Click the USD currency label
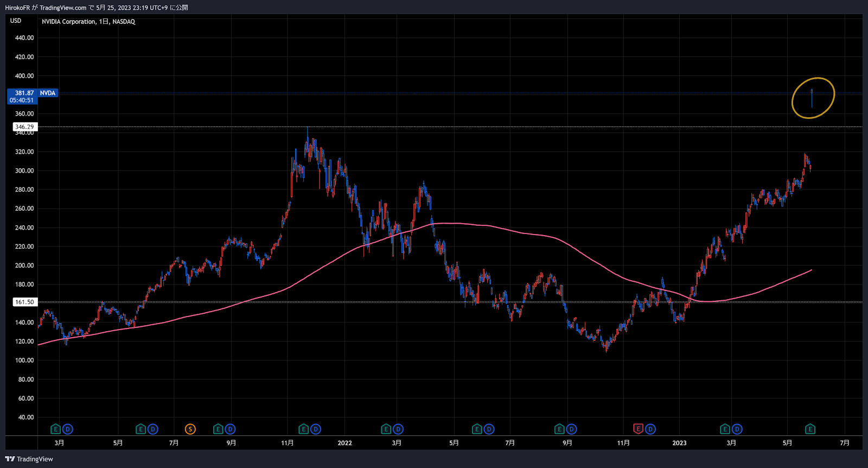The image size is (868, 468). [16, 21]
